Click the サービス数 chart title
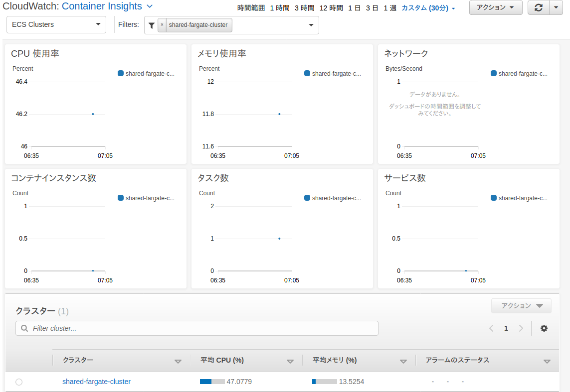This screenshot has width=570, height=392. click(x=405, y=178)
